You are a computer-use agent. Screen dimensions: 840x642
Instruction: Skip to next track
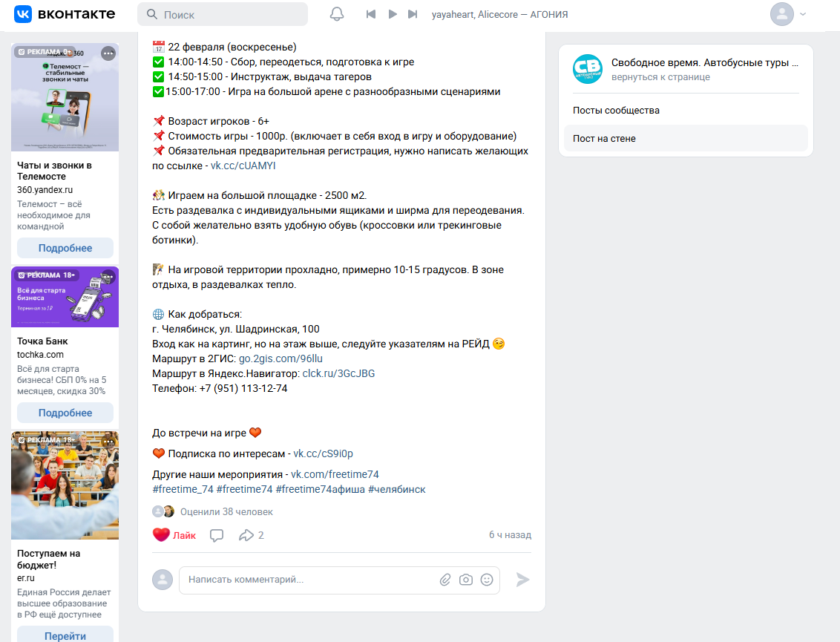pyautogui.click(x=413, y=14)
